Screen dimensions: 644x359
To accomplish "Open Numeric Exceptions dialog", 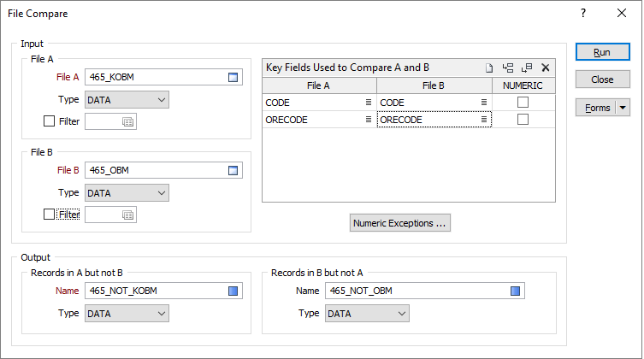I will coord(400,223).
